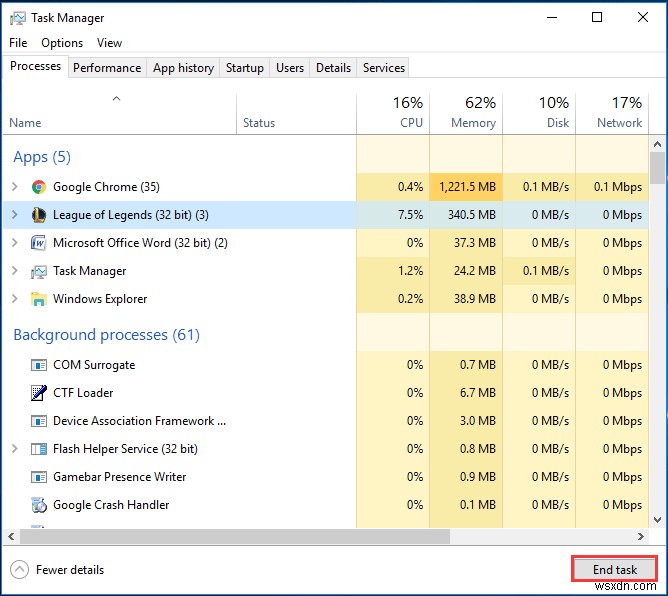Sort processes by Network column header

point(612,113)
